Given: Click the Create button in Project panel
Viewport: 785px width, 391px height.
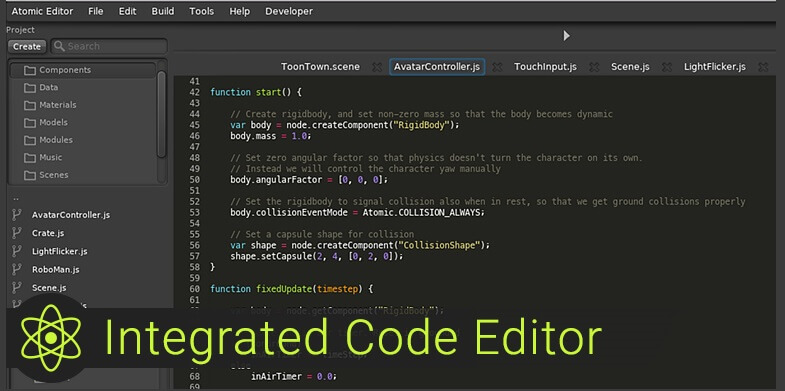Looking at the screenshot, I should [x=27, y=47].
